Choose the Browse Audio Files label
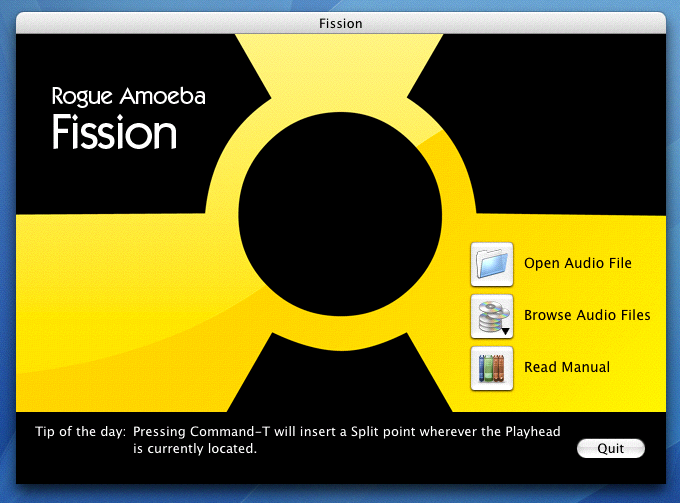Image resolution: width=680 pixels, height=503 pixels. 587,315
